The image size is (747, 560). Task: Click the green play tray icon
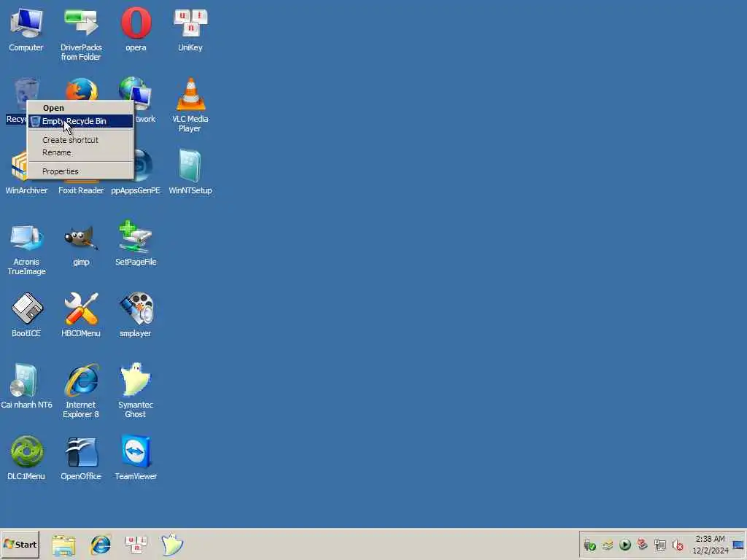[x=625, y=544]
